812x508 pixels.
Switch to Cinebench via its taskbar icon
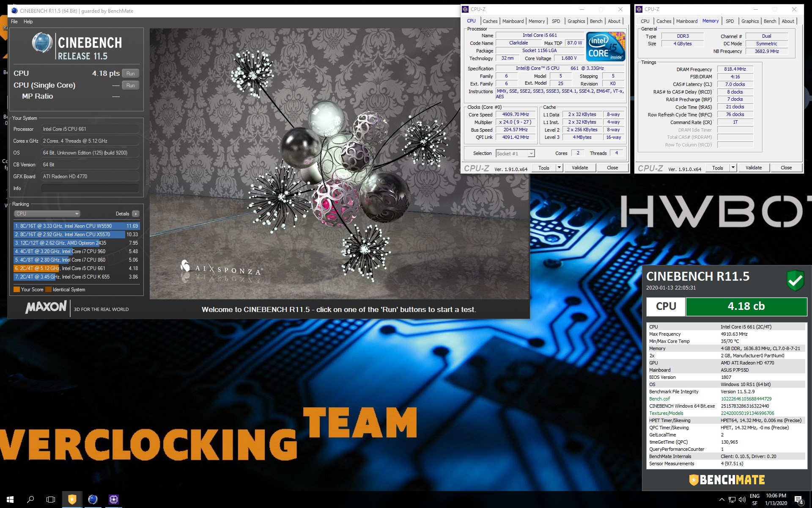93,500
